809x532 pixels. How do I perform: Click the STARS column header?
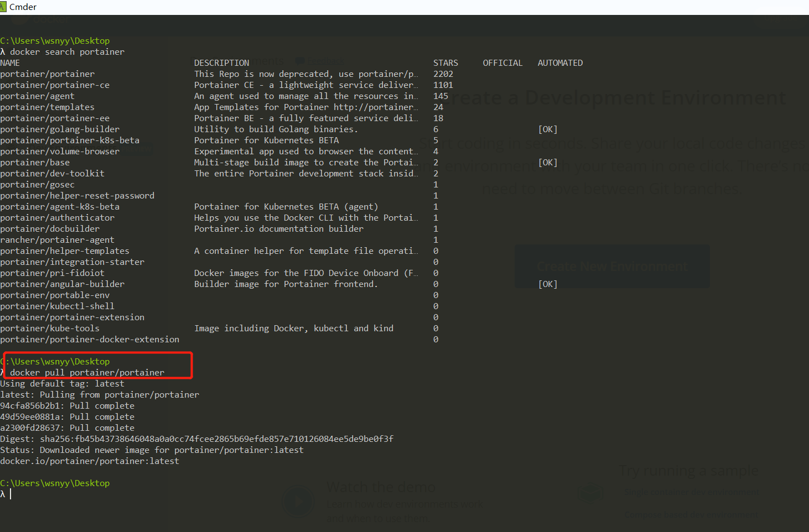(x=445, y=63)
